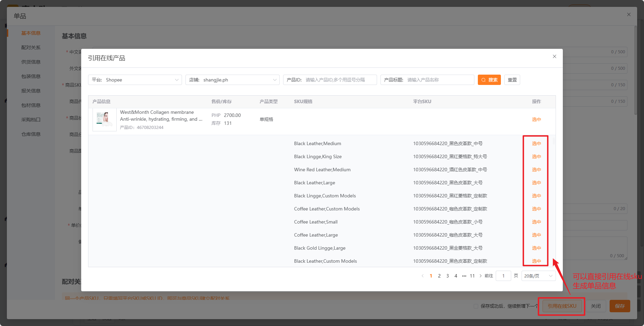Go to next page arrow in pagination
Image resolution: width=644 pixels, height=326 pixels.
[x=481, y=276]
